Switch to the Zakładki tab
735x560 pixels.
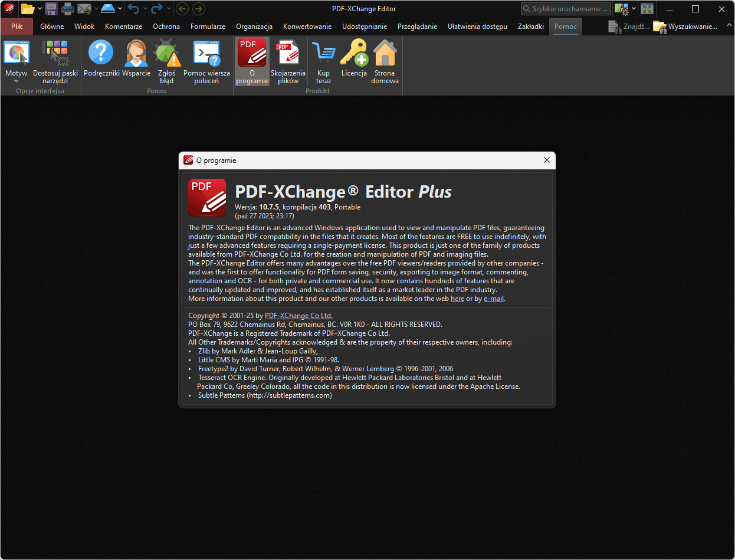[531, 27]
